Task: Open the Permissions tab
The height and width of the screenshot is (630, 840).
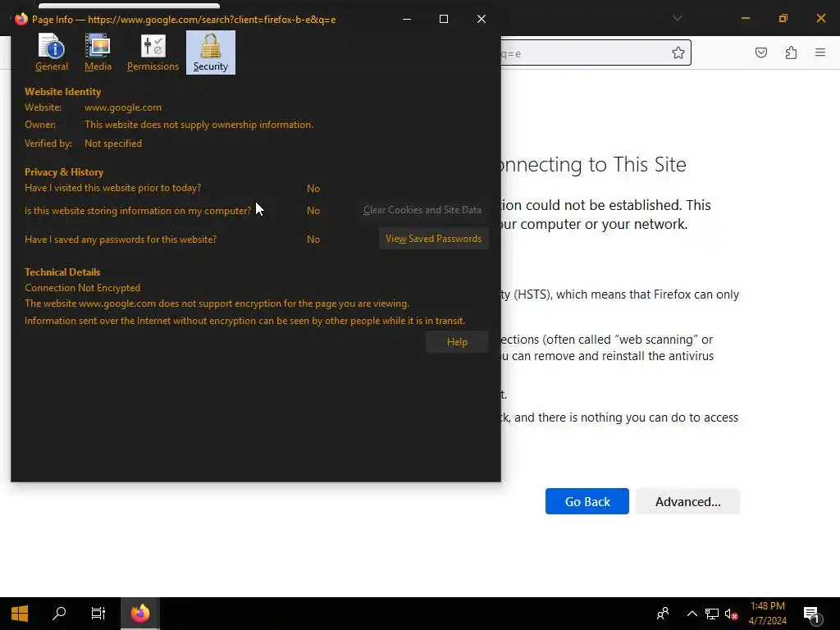Action: 153,52
